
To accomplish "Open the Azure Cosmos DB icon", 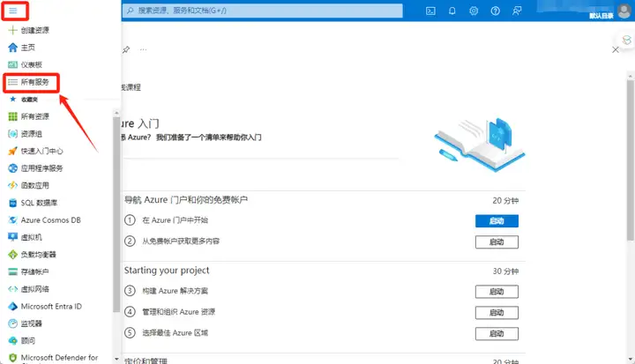I will (x=13, y=219).
